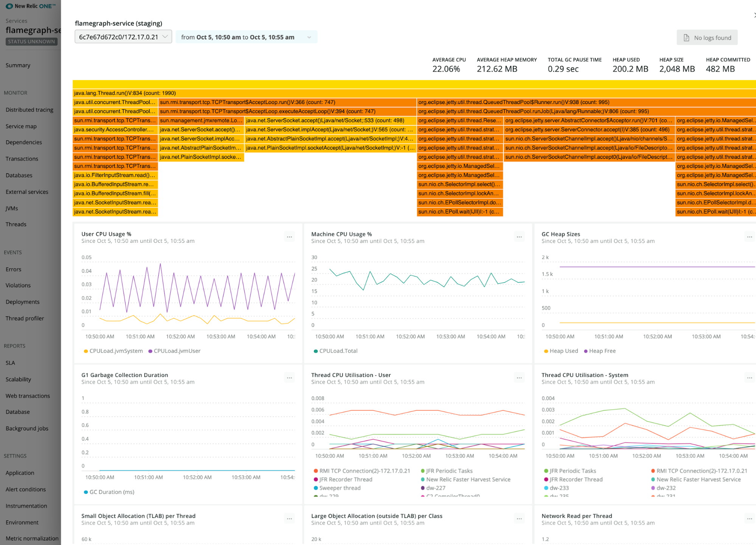Open Environment settings
This screenshot has height=545, width=756.
[x=22, y=523]
